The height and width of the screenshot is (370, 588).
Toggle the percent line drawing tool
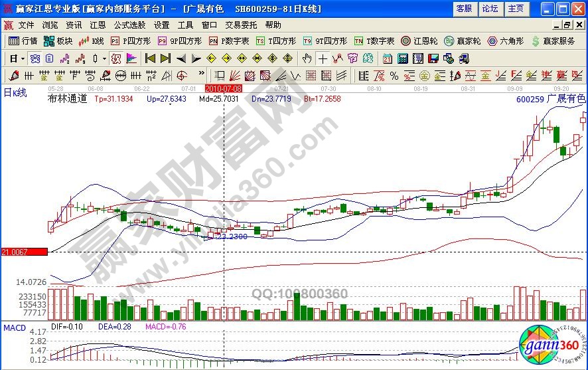[394, 74]
